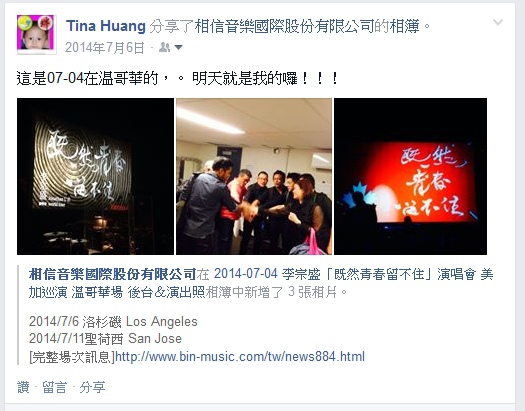View the backstage group handshake photo
The image size is (525, 411).
point(254,176)
